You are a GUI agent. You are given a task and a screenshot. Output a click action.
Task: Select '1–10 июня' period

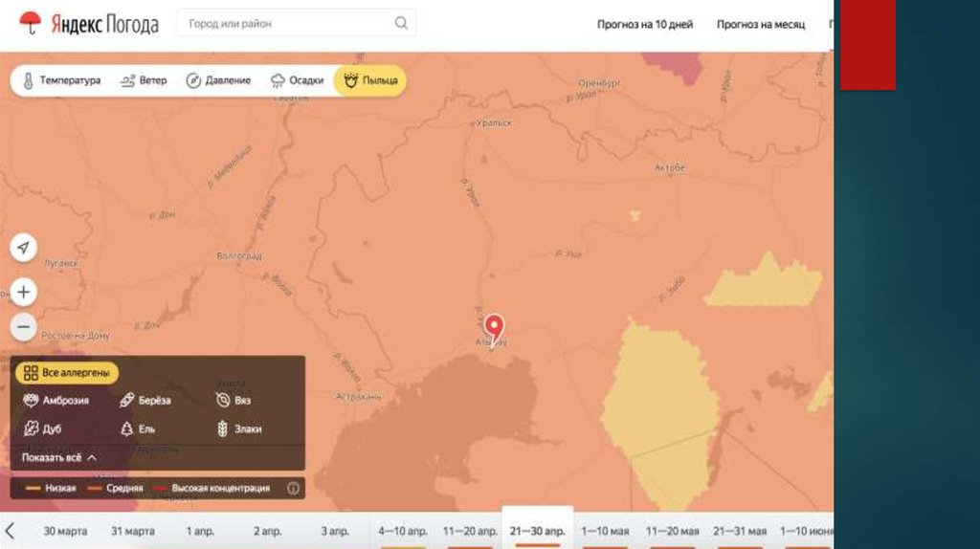[806, 532]
